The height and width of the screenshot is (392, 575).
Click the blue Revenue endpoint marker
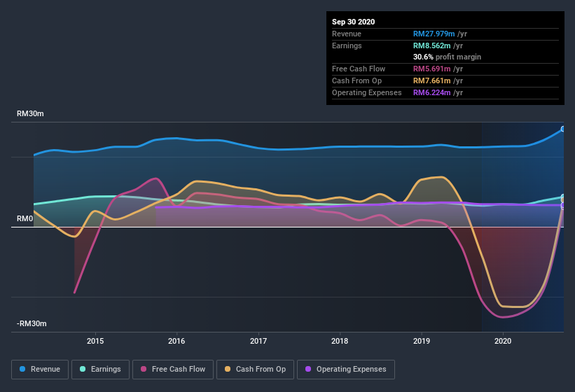pyautogui.click(x=563, y=129)
